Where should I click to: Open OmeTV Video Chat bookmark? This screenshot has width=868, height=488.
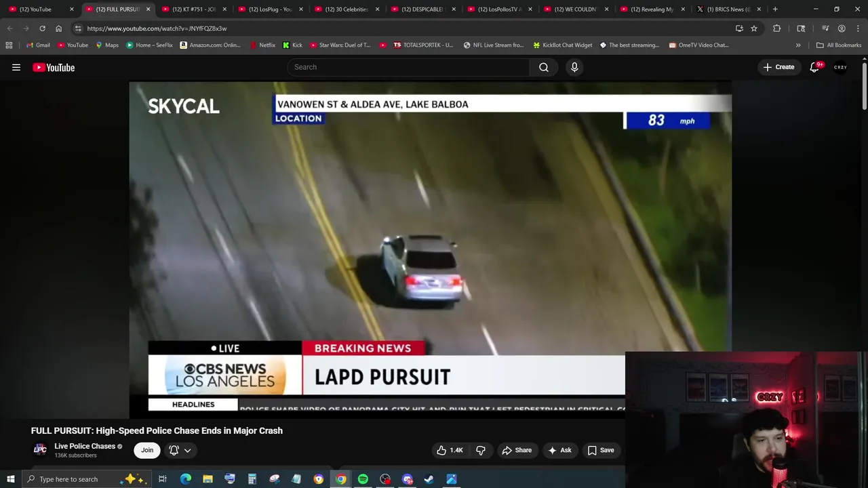click(x=698, y=45)
